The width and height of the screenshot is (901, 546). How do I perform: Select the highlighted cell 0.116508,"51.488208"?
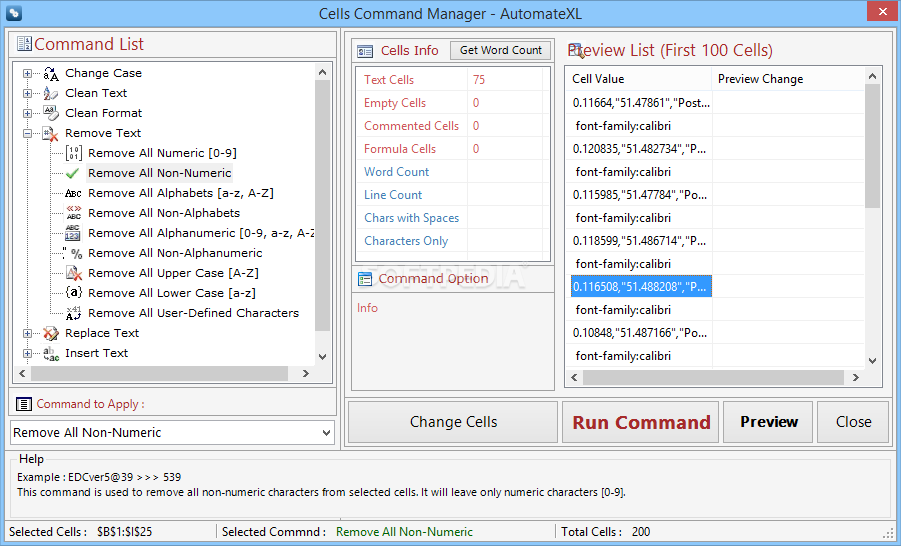pos(641,286)
